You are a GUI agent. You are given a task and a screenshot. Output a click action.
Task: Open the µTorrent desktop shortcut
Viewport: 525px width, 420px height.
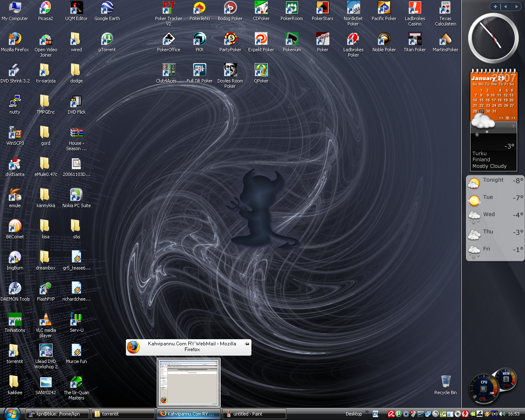pyautogui.click(x=107, y=39)
